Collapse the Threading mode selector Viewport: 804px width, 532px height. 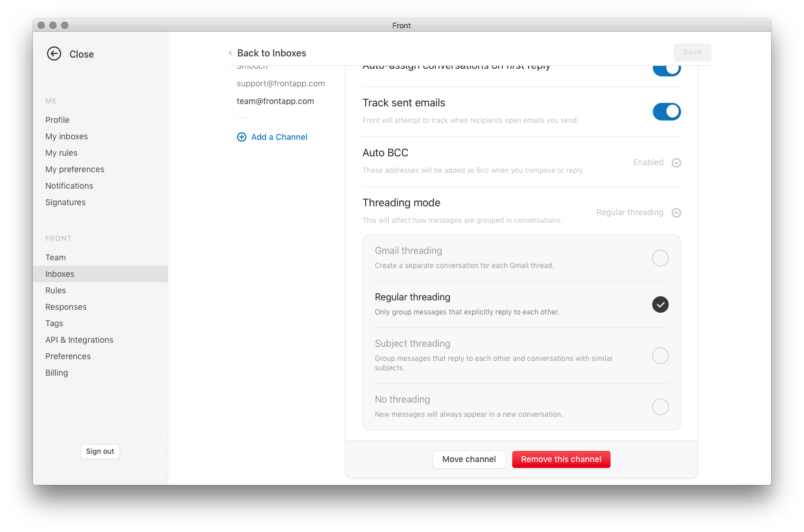(676, 212)
